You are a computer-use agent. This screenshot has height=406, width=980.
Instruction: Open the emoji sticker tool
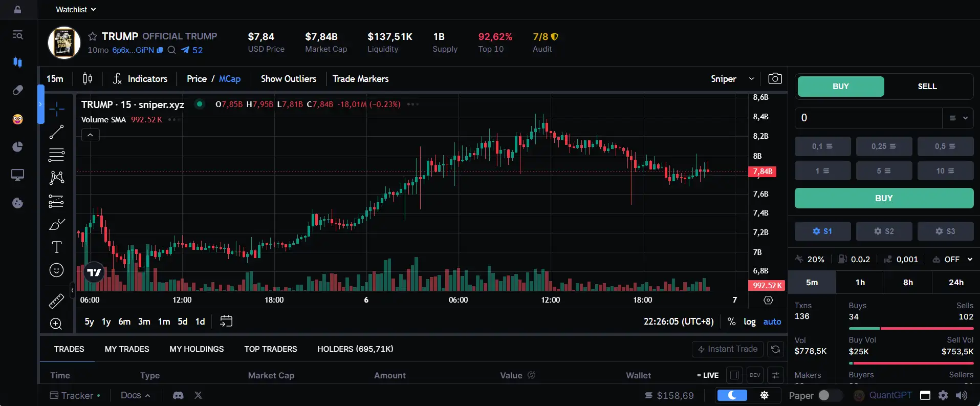[56, 270]
